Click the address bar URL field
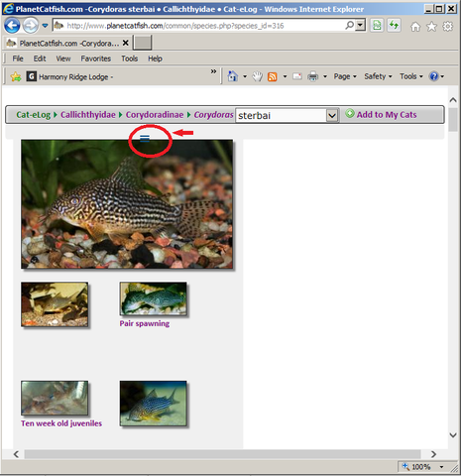Screen dimensions: 461x476 (x=198, y=26)
